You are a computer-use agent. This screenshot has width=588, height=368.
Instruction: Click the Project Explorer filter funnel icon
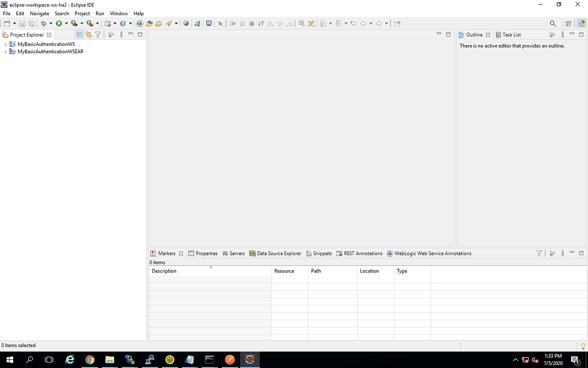click(x=98, y=35)
